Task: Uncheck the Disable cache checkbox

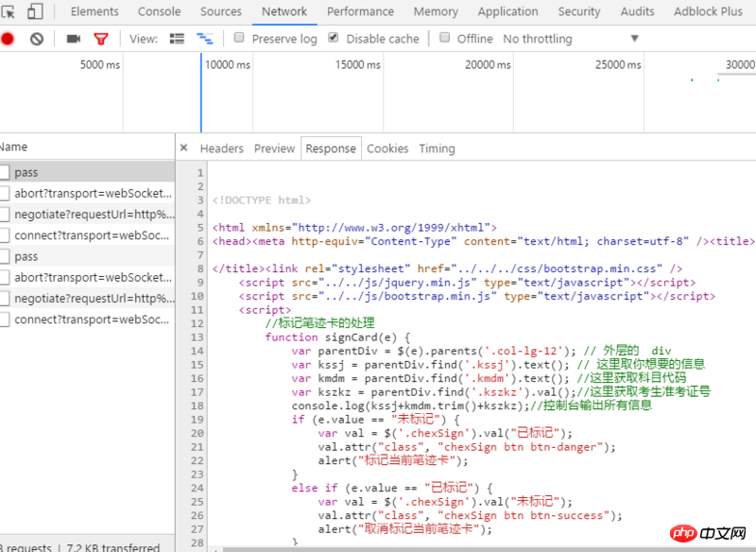Action: (334, 38)
